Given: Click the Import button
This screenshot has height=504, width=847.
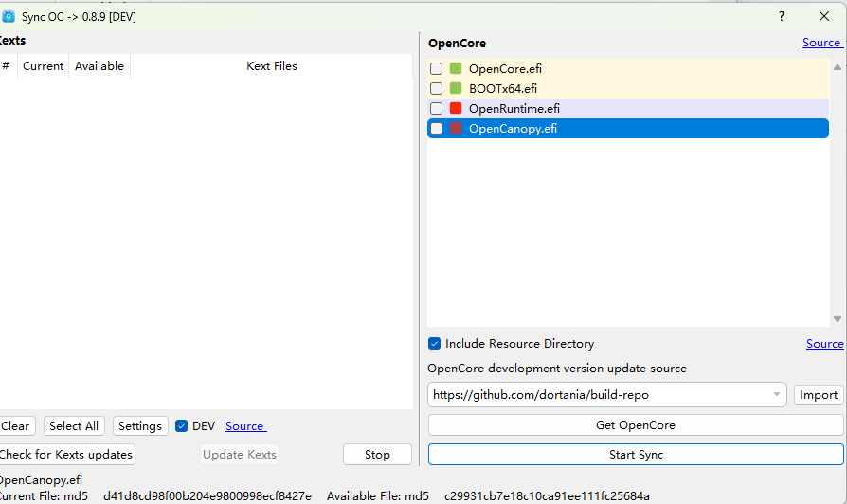Looking at the screenshot, I should 819,395.
